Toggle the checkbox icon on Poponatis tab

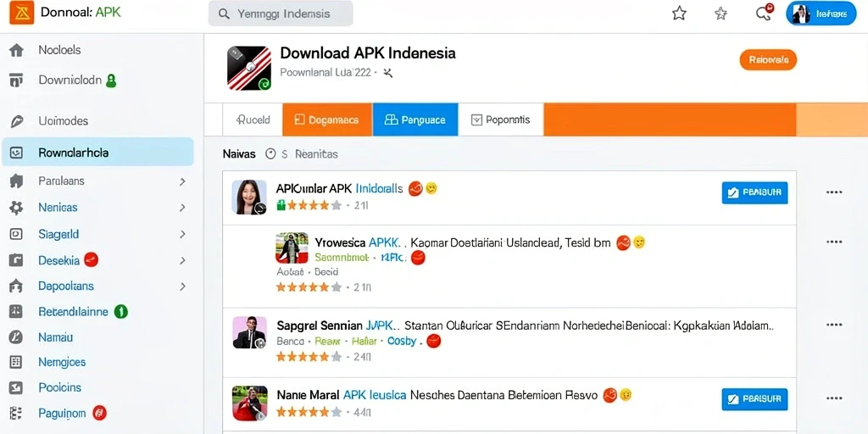(x=476, y=120)
